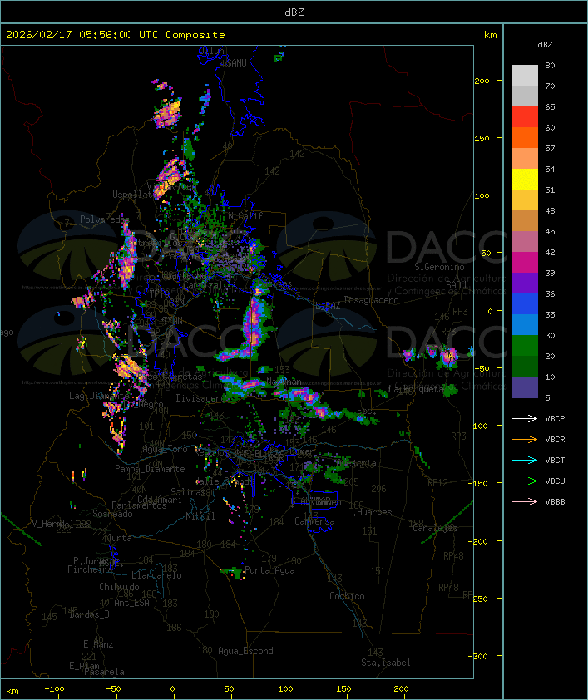
Task: Click the '80' value on the dBZ legend
Action: click(550, 65)
